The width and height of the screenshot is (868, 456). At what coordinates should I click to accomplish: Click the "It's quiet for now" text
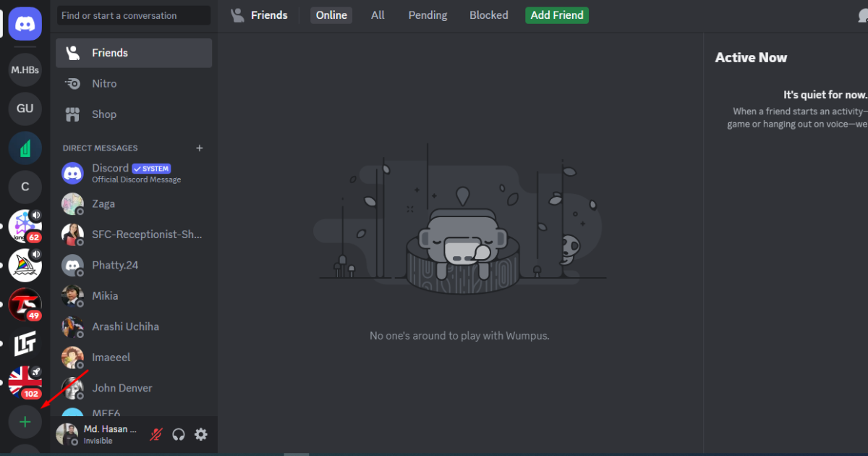825,95
